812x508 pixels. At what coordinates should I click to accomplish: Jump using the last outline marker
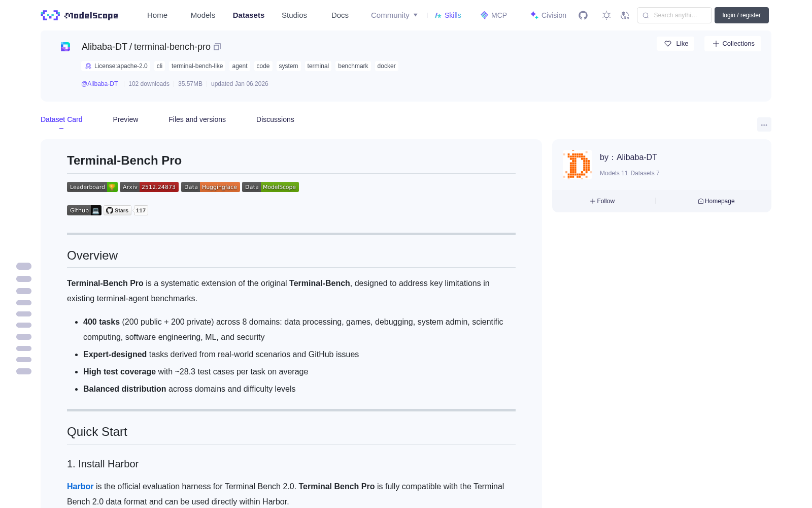coord(24,371)
